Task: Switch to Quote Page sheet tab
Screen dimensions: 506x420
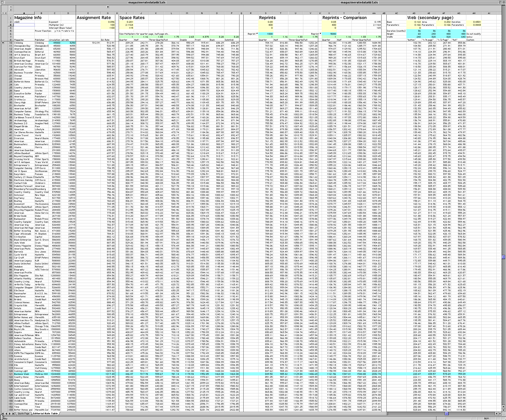Action: (x=24, y=414)
